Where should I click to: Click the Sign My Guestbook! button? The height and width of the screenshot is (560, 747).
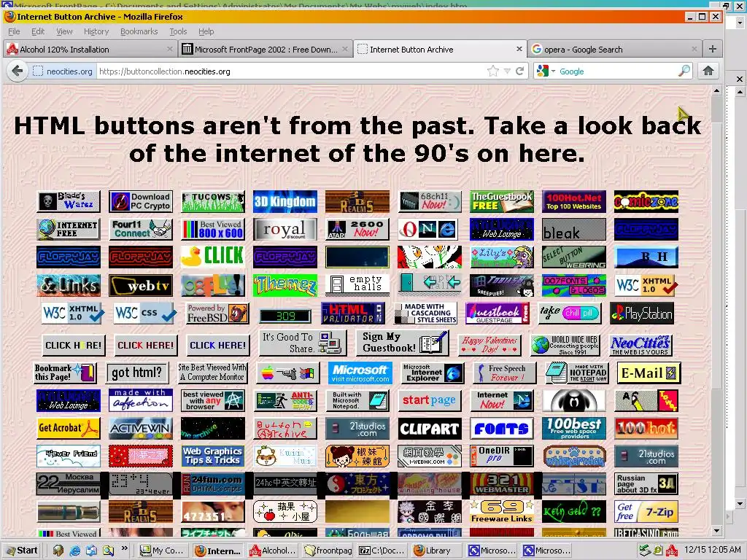coord(403,343)
